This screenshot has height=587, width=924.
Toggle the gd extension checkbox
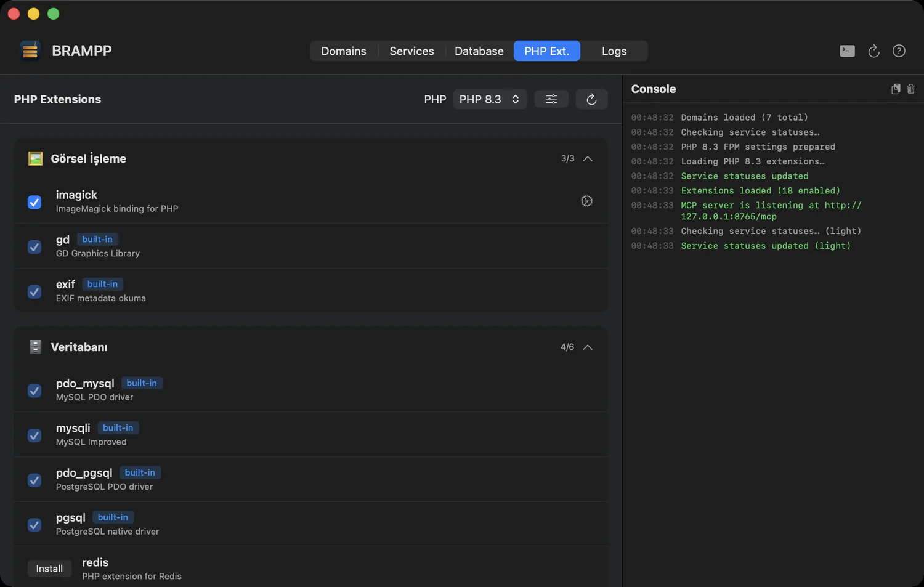(x=34, y=247)
